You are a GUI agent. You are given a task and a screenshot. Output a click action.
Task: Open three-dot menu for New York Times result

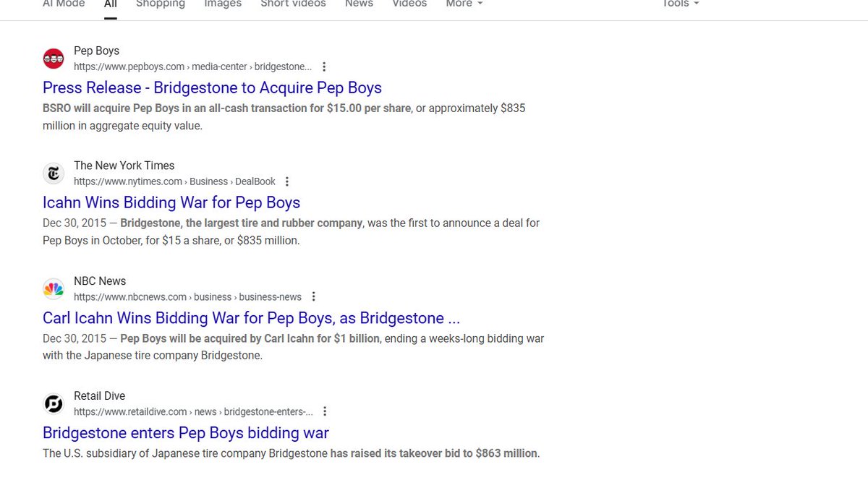[x=287, y=181]
